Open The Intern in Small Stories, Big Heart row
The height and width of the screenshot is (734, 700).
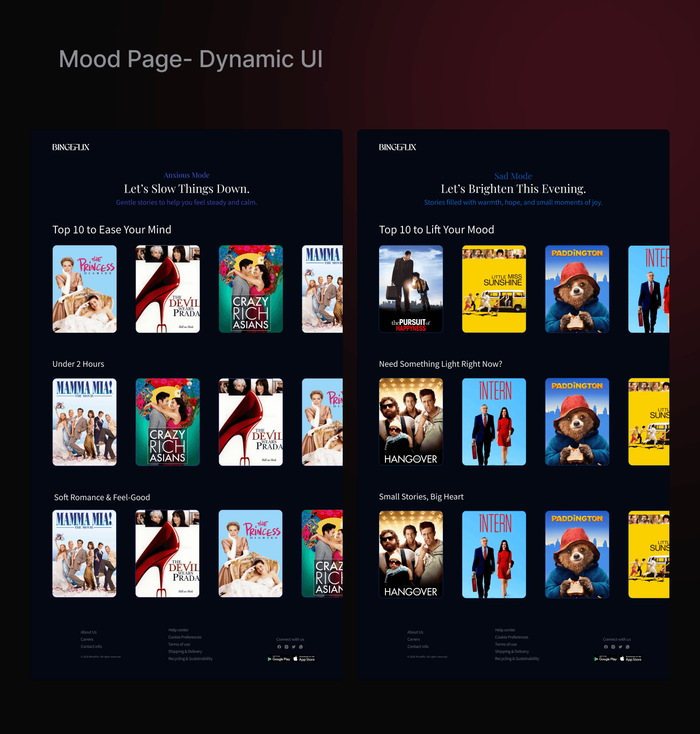pyautogui.click(x=494, y=555)
